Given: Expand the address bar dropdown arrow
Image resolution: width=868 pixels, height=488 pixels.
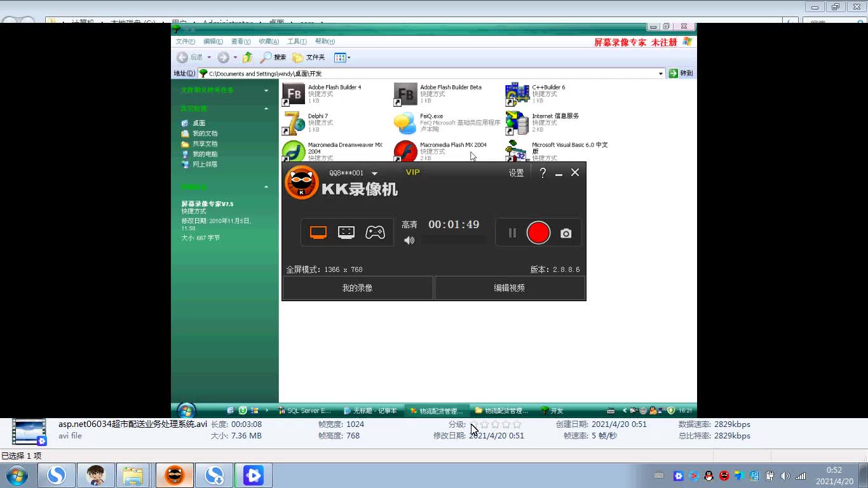Looking at the screenshot, I should click(x=661, y=74).
